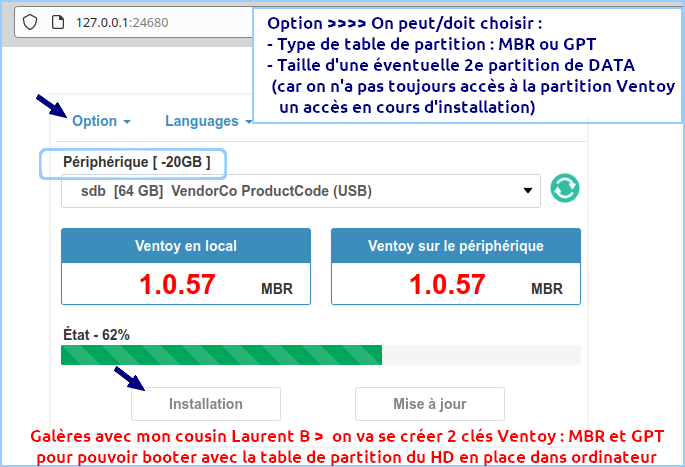
Task: Open the Languages menu
Action: pyautogui.click(x=208, y=121)
